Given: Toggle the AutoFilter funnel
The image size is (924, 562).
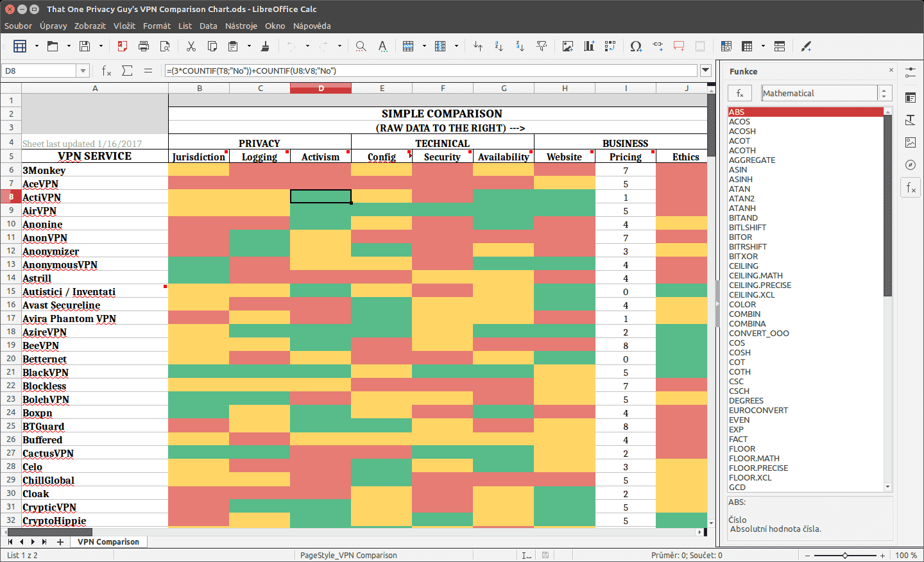Looking at the screenshot, I should click(x=542, y=46).
